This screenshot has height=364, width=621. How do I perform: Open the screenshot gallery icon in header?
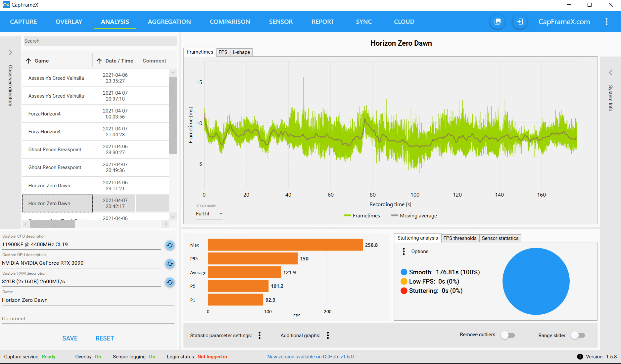pos(498,22)
